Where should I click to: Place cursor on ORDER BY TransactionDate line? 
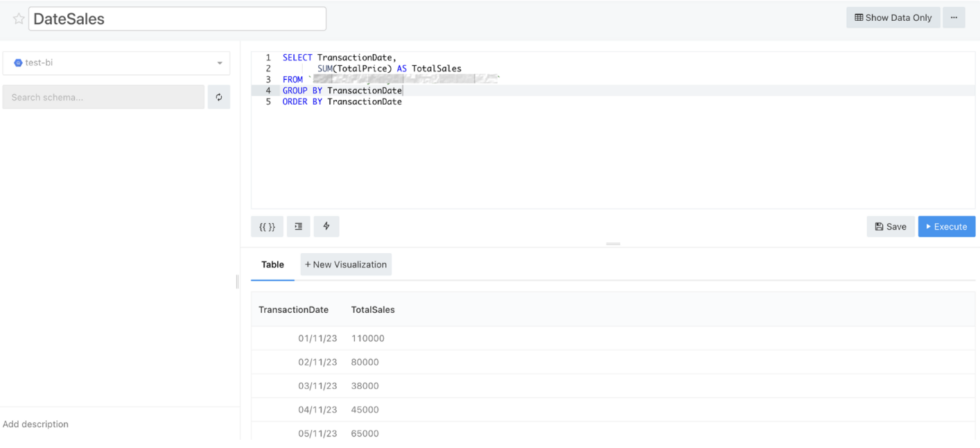point(342,102)
